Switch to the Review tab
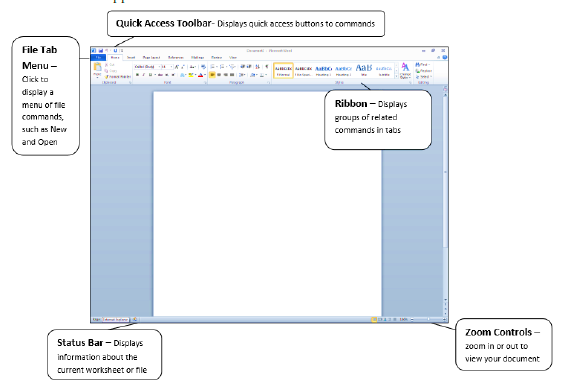Viewport: 564px width, 385px height. click(217, 58)
